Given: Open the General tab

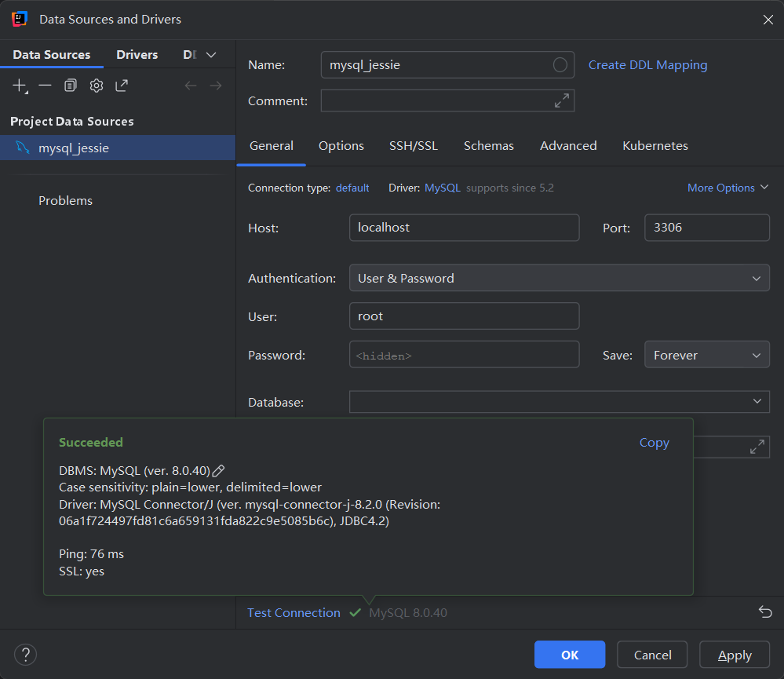Looking at the screenshot, I should [x=272, y=146].
